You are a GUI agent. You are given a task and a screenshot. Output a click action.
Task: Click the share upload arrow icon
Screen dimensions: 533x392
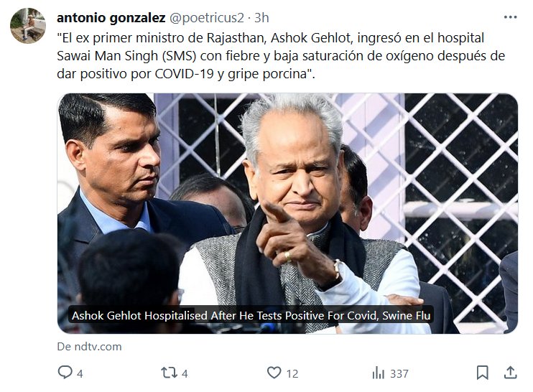(510, 373)
